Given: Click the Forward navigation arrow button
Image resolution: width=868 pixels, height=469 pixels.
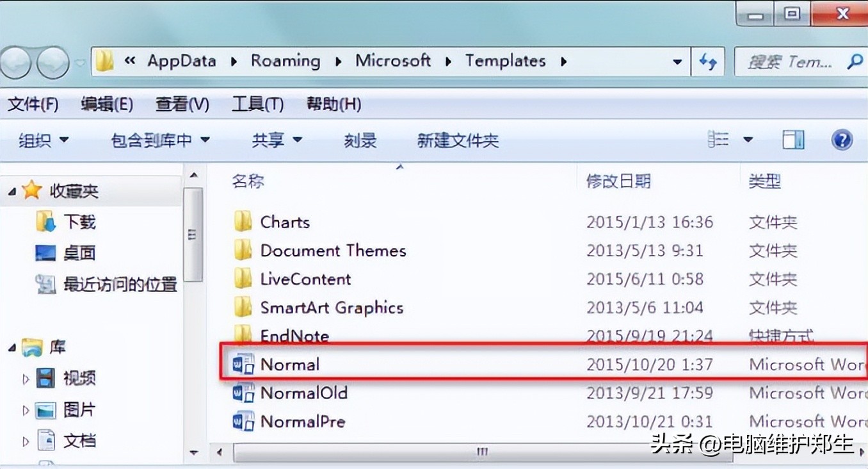Looking at the screenshot, I should (52, 63).
